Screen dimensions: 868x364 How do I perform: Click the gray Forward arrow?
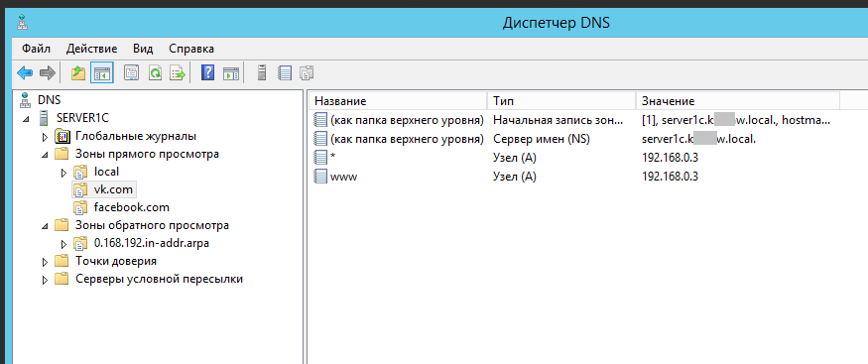[48, 72]
